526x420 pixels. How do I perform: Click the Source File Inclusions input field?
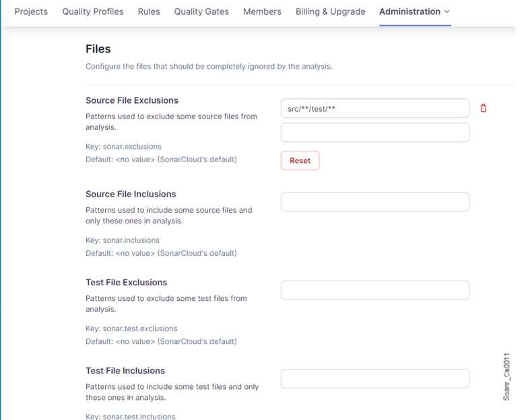[x=374, y=202]
